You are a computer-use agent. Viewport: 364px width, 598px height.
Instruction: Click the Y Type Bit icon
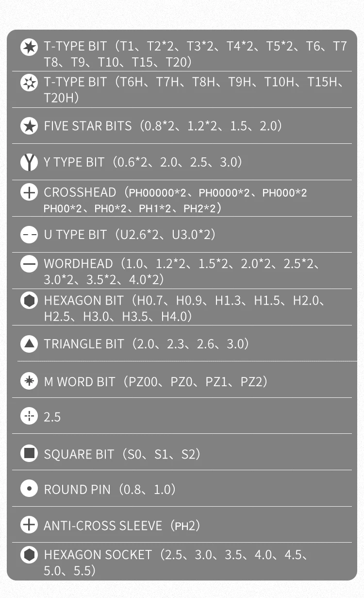[29, 162]
